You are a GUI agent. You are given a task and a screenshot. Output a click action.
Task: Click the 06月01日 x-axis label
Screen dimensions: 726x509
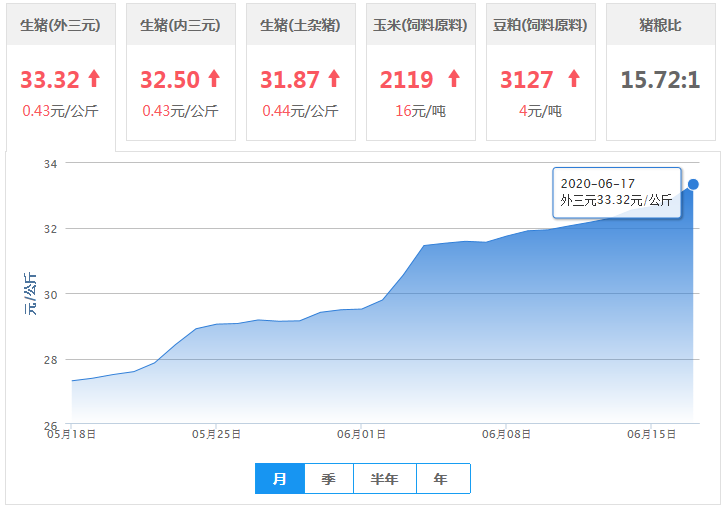coord(361,435)
